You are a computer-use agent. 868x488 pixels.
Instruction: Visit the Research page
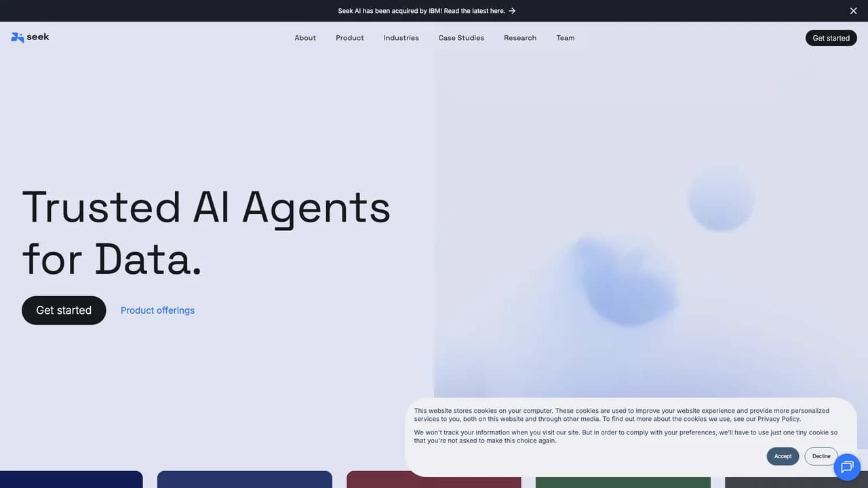(x=520, y=38)
